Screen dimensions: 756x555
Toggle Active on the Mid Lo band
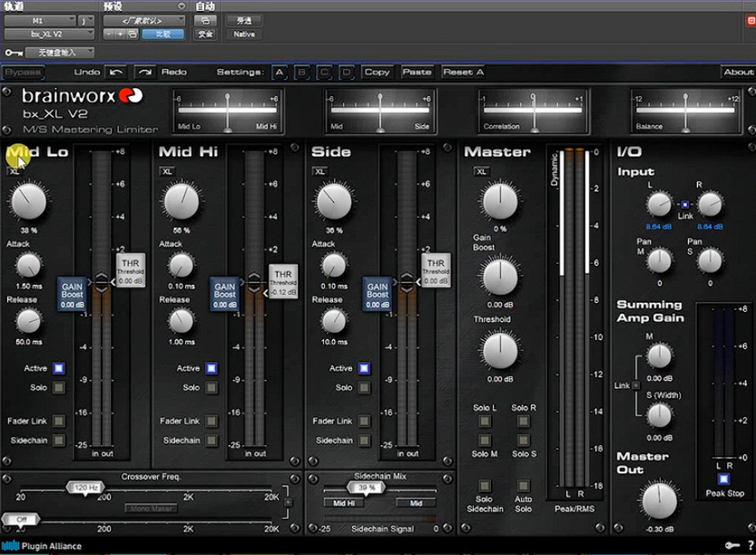56,368
